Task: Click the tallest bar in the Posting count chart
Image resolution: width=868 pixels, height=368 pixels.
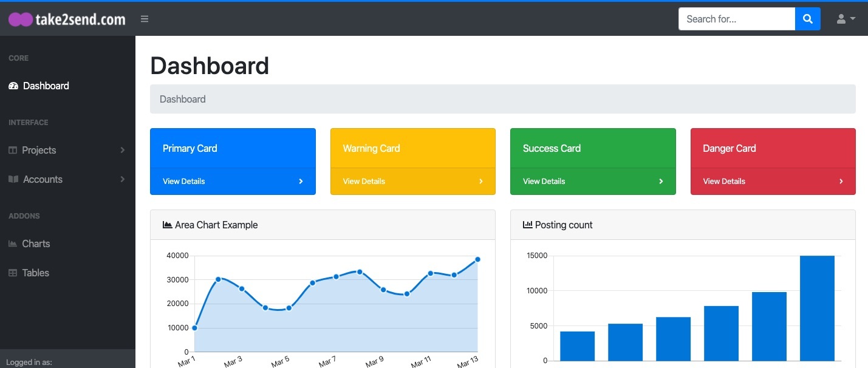Action: (x=817, y=308)
